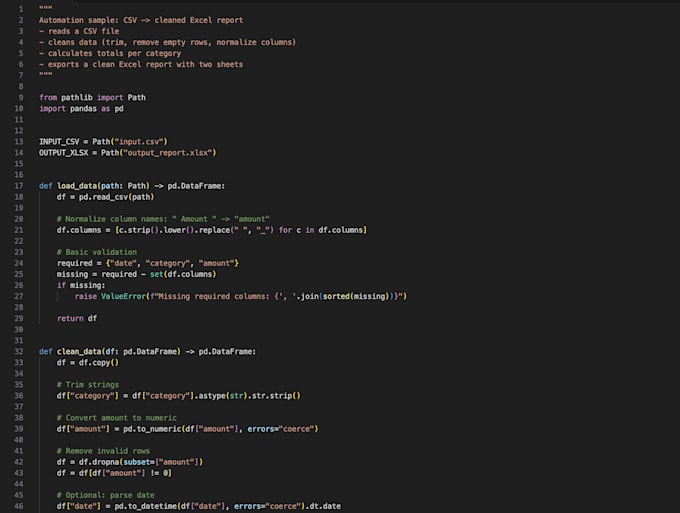
Task: Click the OUTPUT_XLSX constant name
Action: click(63, 153)
